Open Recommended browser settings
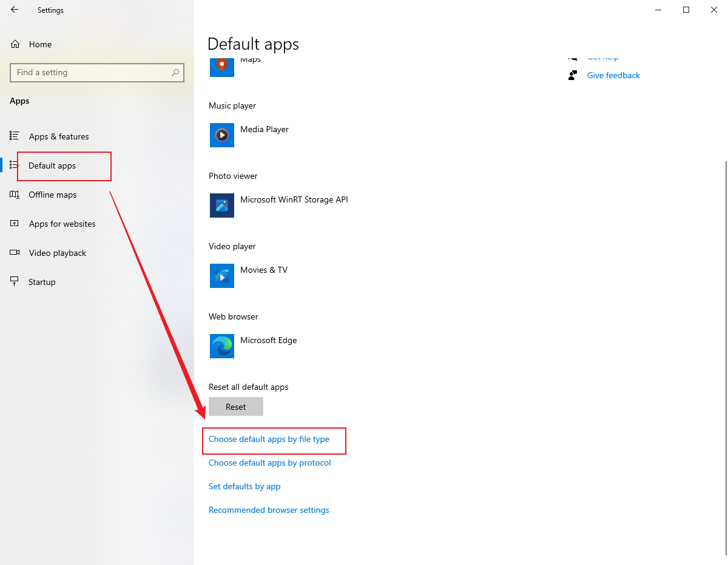 click(x=269, y=510)
